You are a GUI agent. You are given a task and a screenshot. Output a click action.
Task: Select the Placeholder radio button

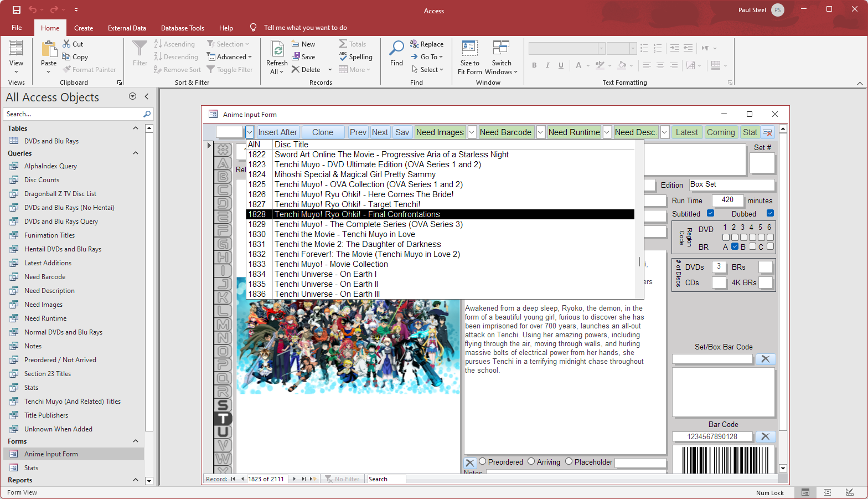pyautogui.click(x=569, y=461)
